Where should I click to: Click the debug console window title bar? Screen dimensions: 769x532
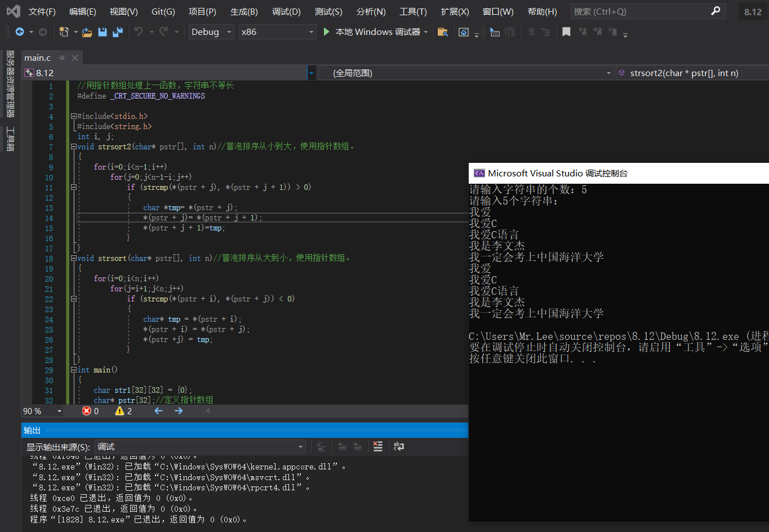click(x=619, y=173)
